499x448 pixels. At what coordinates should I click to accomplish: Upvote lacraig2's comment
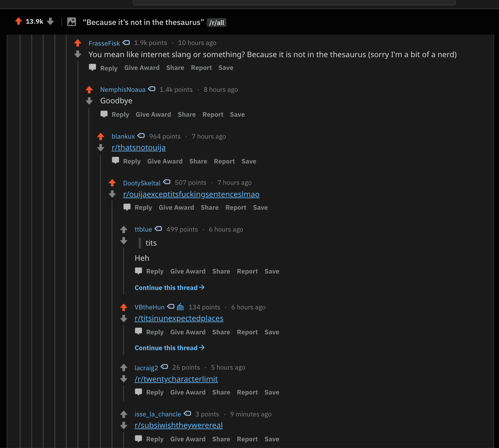(x=124, y=367)
